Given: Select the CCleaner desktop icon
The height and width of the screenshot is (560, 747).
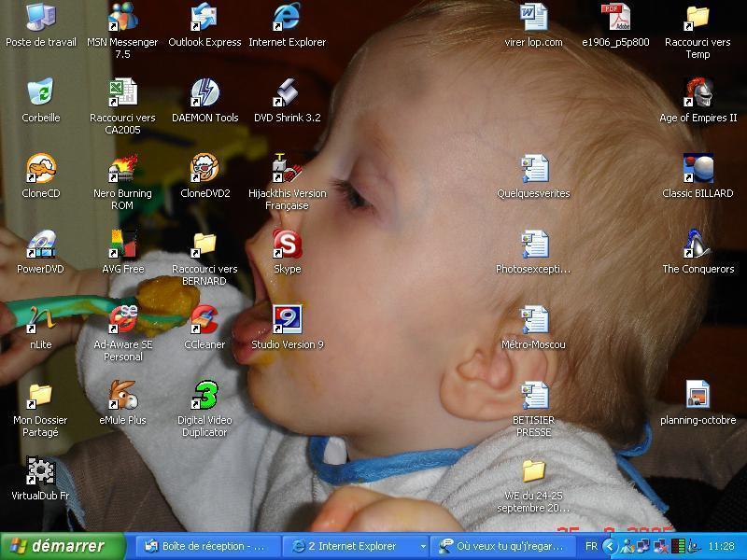Looking at the screenshot, I should coord(204,321).
